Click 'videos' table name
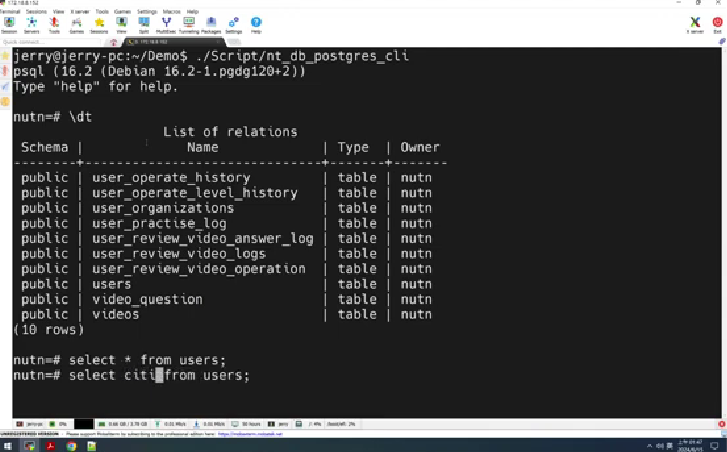727x452 pixels. coord(115,314)
